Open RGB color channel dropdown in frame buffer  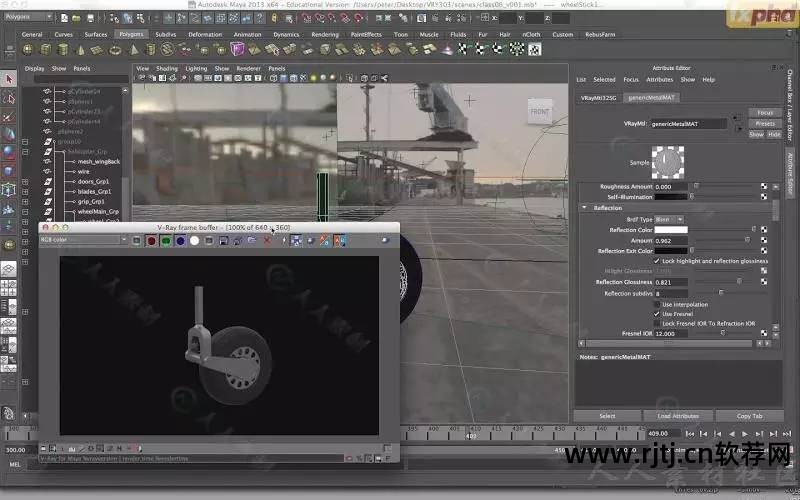coord(83,240)
